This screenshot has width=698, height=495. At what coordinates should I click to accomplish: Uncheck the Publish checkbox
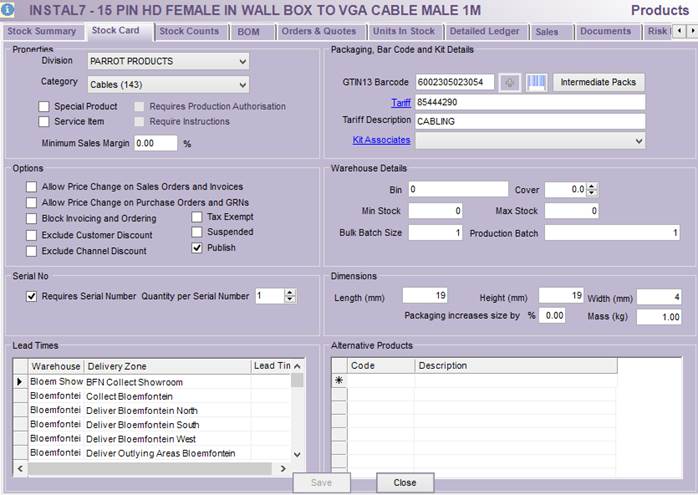coord(197,248)
